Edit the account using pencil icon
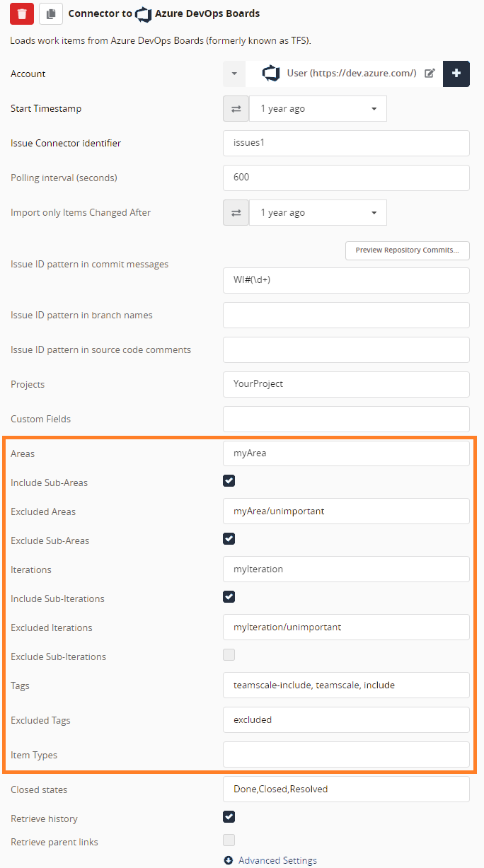This screenshot has width=484, height=868. [430, 74]
